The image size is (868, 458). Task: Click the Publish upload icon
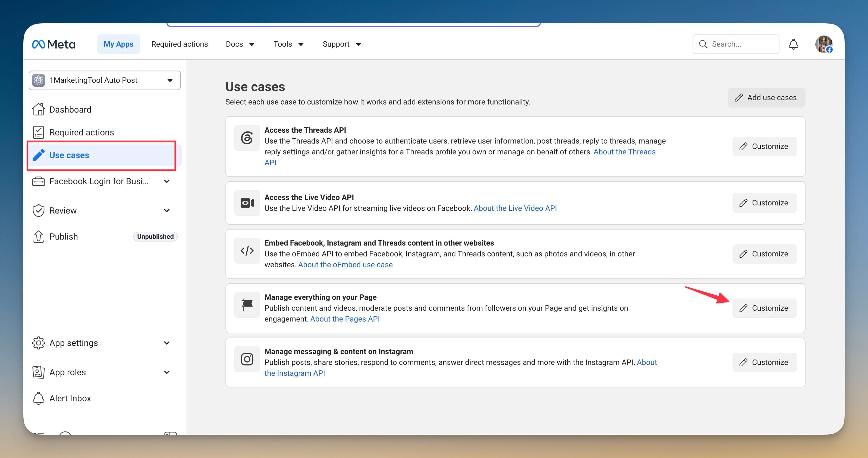38,237
